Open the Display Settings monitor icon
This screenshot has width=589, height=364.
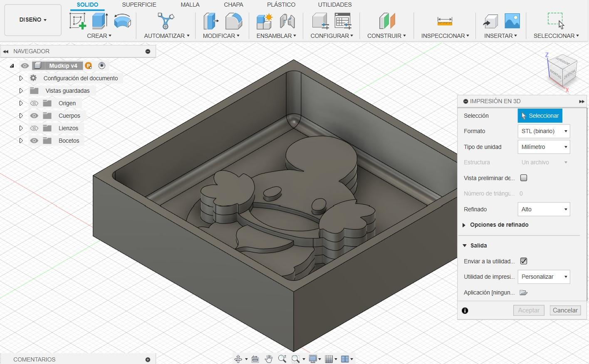(313, 359)
